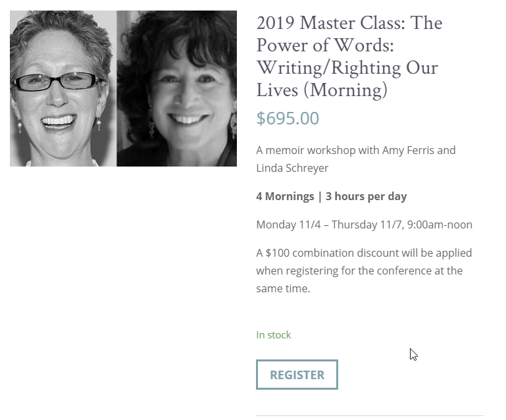The width and height of the screenshot is (506, 420).
Task: Click the name 'Linda Schreyer'
Action: click(292, 168)
